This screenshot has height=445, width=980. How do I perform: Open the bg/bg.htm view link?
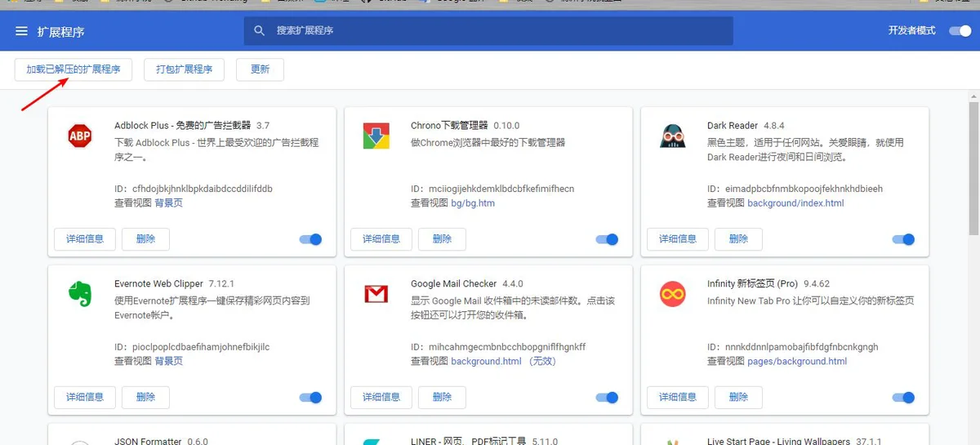coord(473,203)
